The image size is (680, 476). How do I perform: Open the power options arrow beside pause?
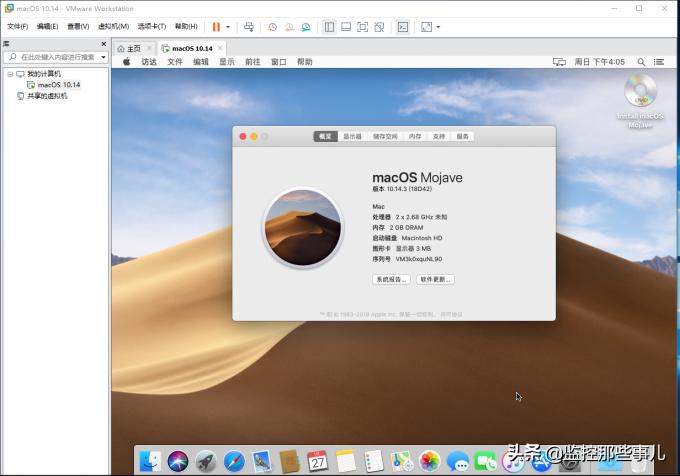tap(228, 27)
